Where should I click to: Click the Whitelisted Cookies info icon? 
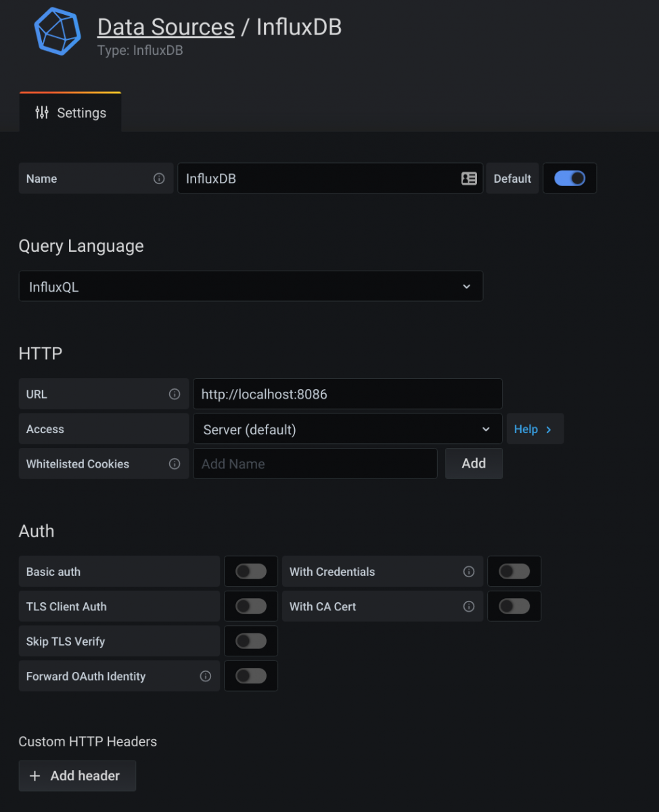pos(175,464)
